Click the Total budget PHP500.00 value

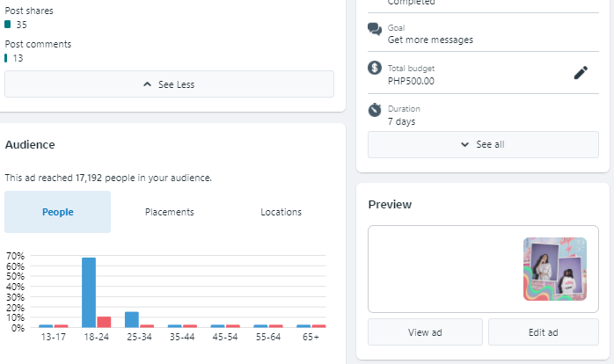click(411, 81)
